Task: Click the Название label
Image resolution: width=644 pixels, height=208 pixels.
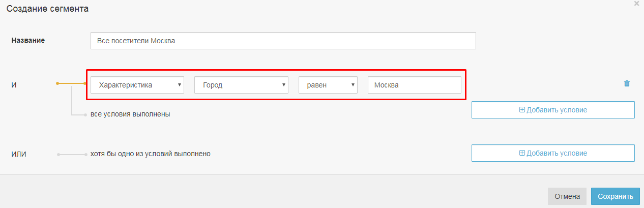Action: [28, 40]
